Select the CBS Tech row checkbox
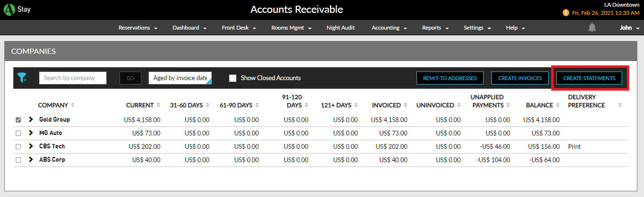 click(18, 146)
